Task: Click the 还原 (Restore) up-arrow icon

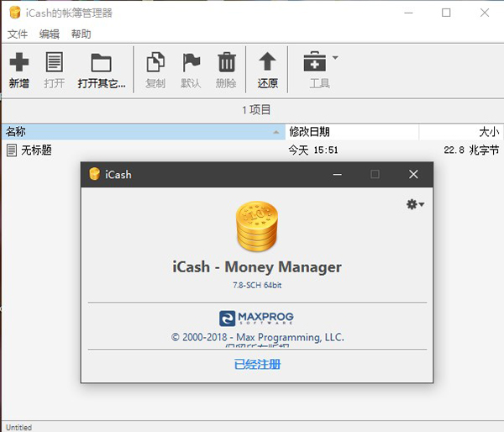Action: (267, 61)
